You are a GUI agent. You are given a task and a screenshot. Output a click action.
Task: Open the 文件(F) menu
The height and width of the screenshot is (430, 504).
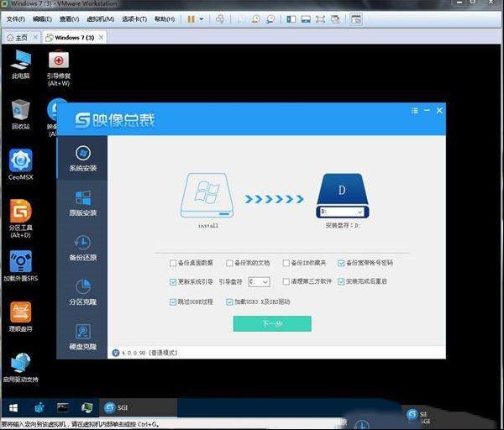coord(16,19)
